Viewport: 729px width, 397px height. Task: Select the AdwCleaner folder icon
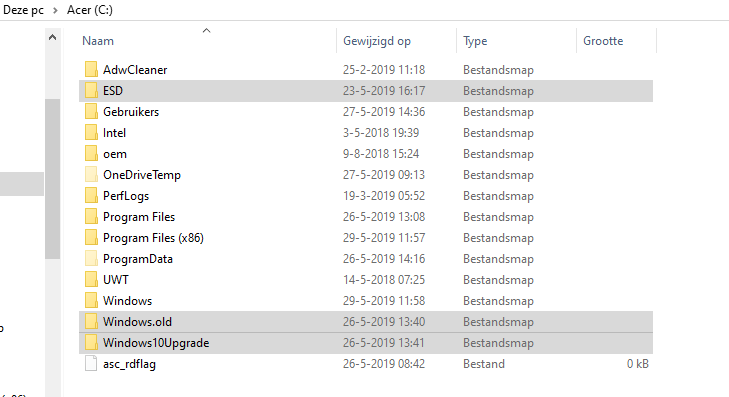(x=91, y=70)
